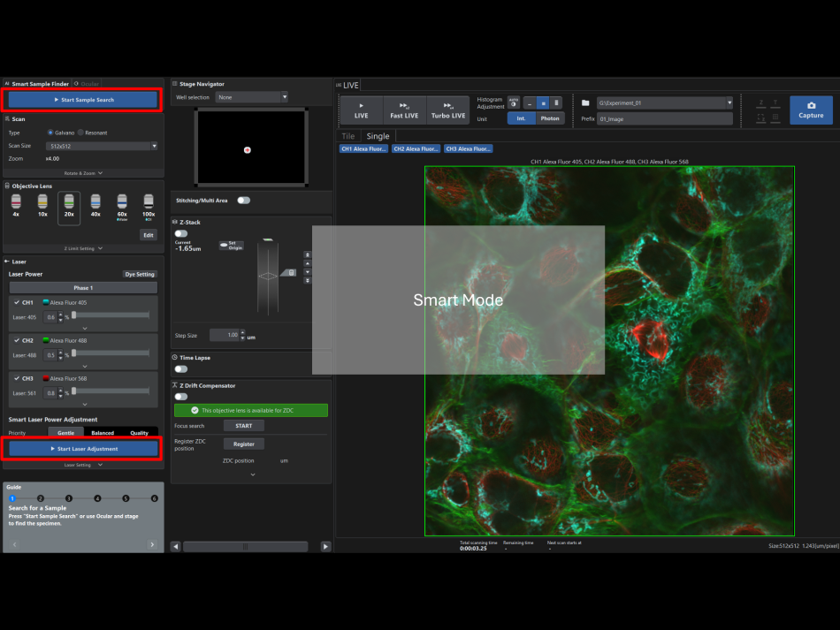
Task: Click the Capture camera button
Action: click(x=810, y=110)
